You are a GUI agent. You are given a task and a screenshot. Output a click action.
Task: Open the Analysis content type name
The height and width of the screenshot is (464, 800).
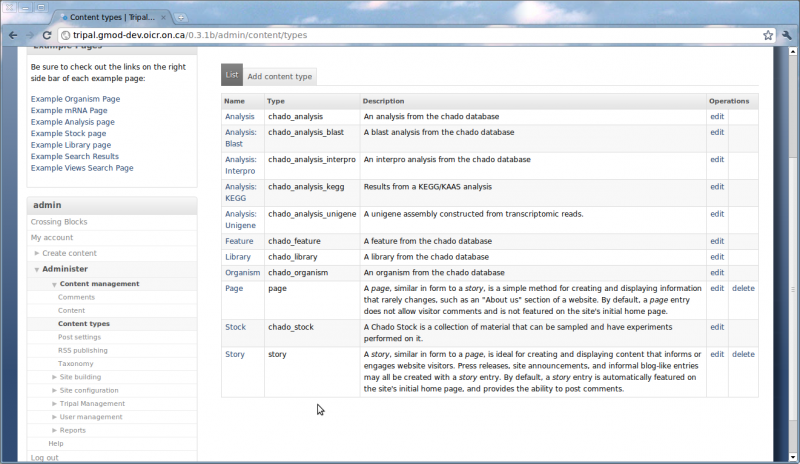[x=239, y=116]
